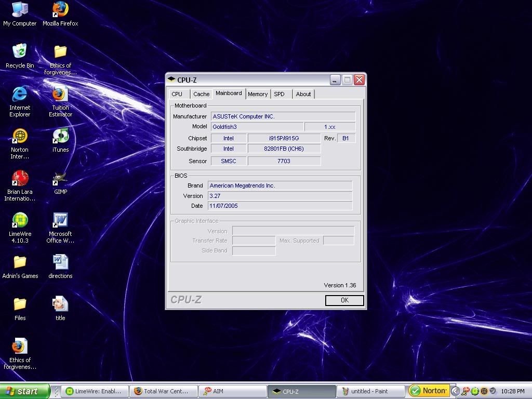Open the Adnin's Games folder
Screen dimensions: 532x399
(20, 262)
